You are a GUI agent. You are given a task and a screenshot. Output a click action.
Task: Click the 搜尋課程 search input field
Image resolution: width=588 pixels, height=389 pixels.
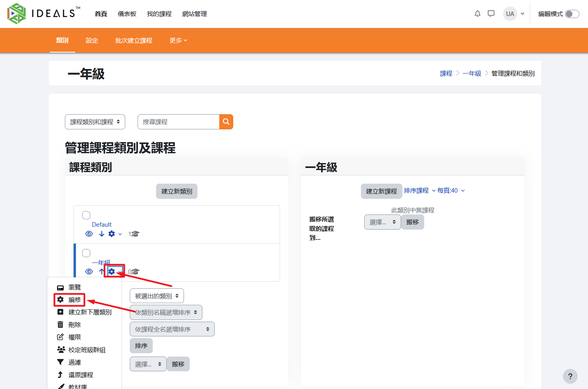coord(179,122)
